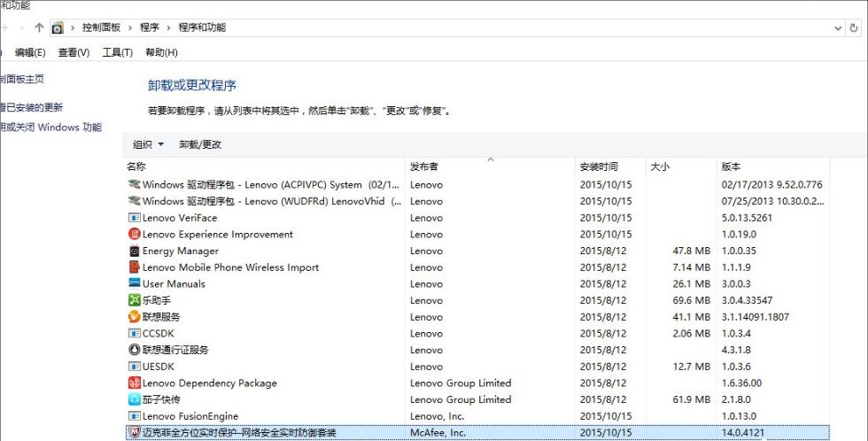868x441 pixels.
Task: Click size 61.9 MB cell
Action: point(692,399)
